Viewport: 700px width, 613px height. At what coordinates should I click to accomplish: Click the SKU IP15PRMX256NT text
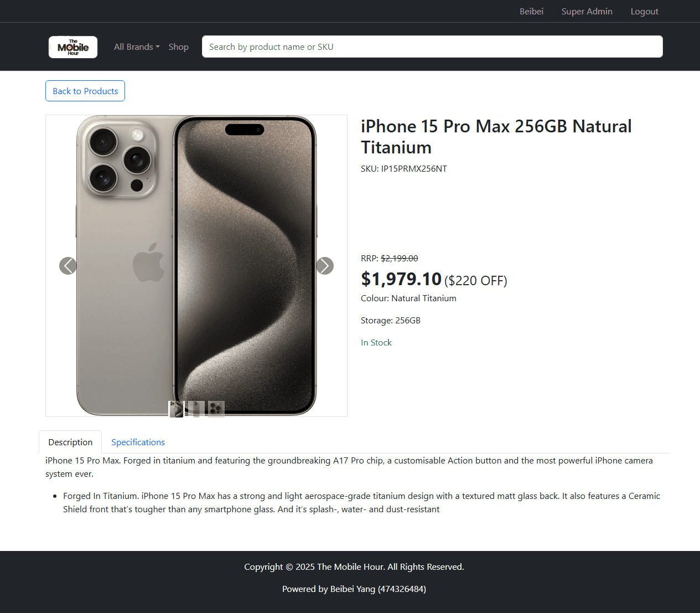click(403, 169)
